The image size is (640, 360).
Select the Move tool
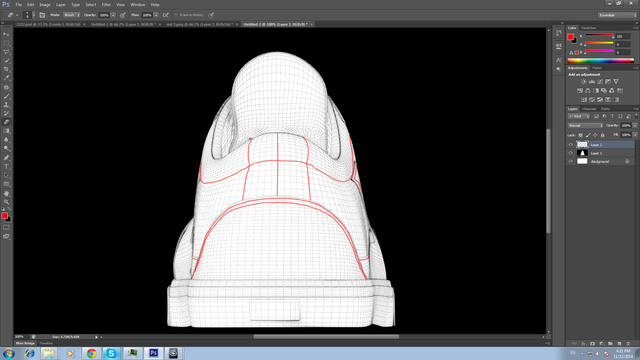click(6, 34)
